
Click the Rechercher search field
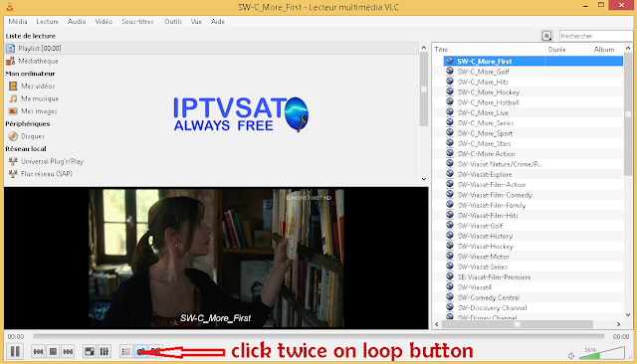[595, 36]
